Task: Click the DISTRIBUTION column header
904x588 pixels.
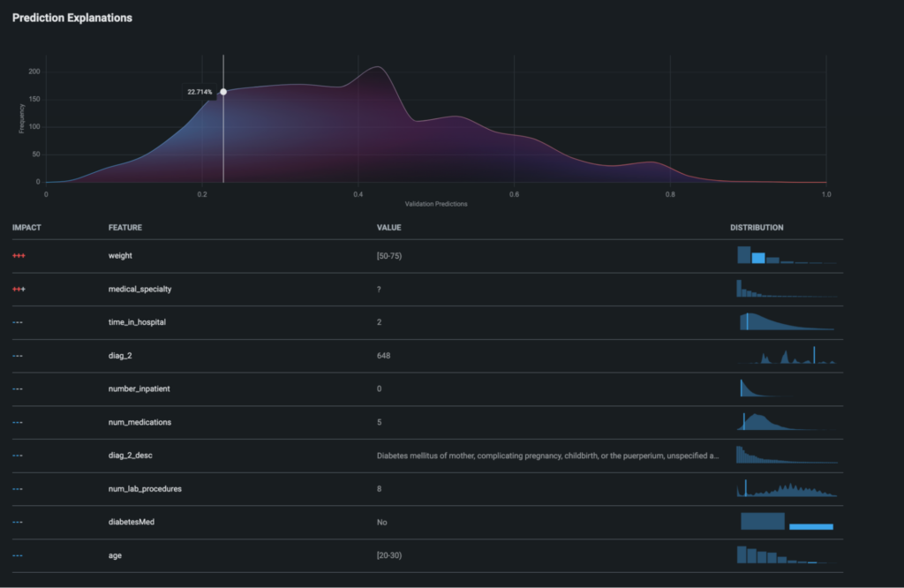Action: pyautogui.click(x=757, y=228)
